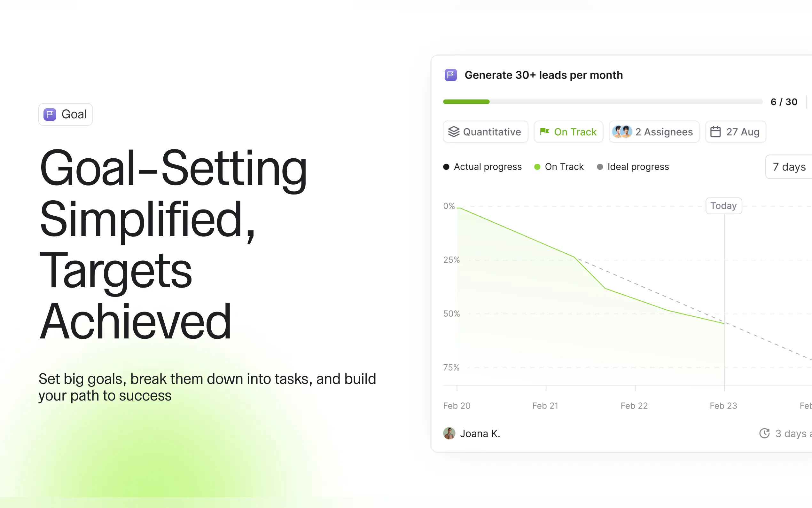Click the Today marker on the chart
The width and height of the screenshot is (812, 508).
point(723,206)
